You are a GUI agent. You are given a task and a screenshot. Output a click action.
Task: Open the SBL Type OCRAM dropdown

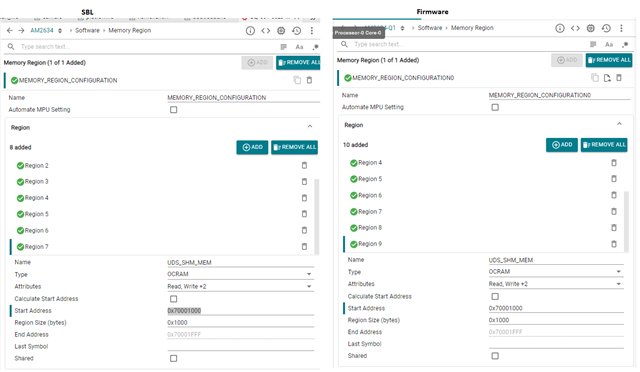(x=240, y=274)
